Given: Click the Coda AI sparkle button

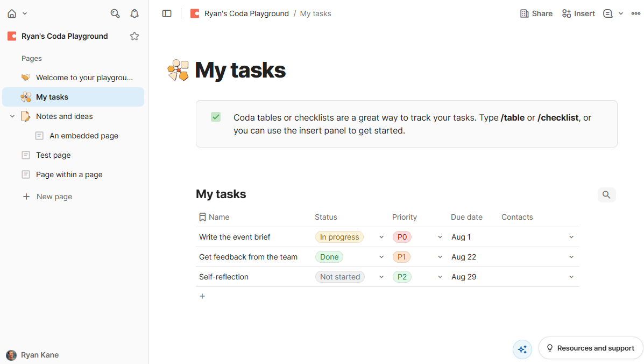Looking at the screenshot, I should point(522,349).
